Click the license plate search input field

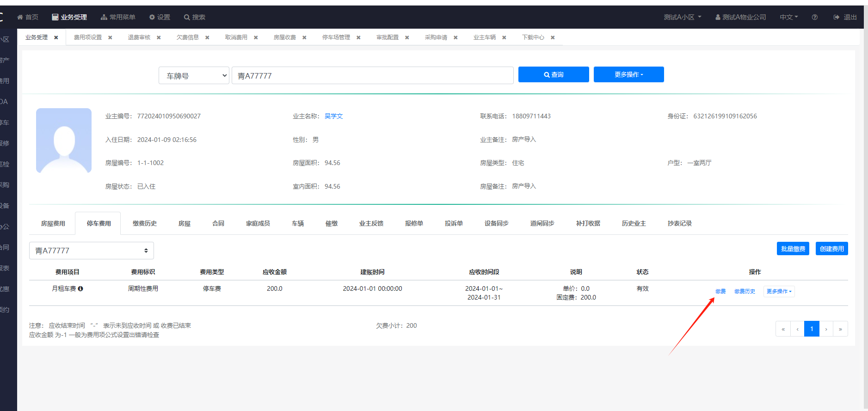pyautogui.click(x=373, y=75)
